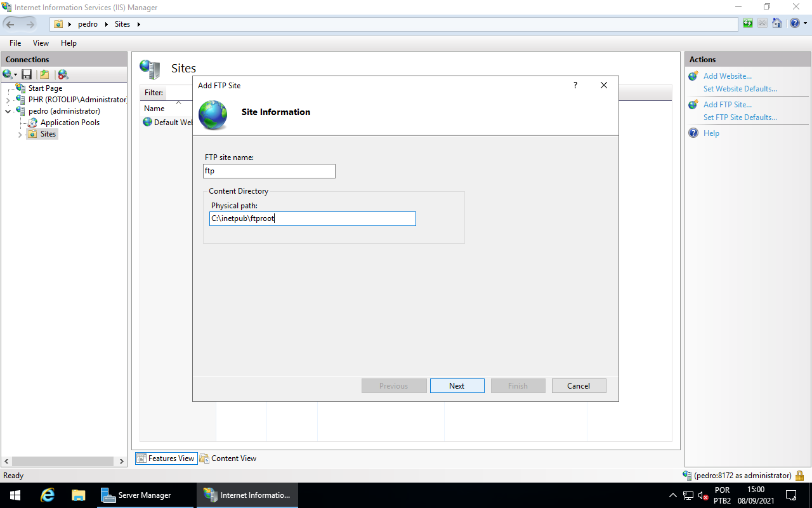Click the blue Help icon beside Home
The height and width of the screenshot is (508, 812).
794,24
